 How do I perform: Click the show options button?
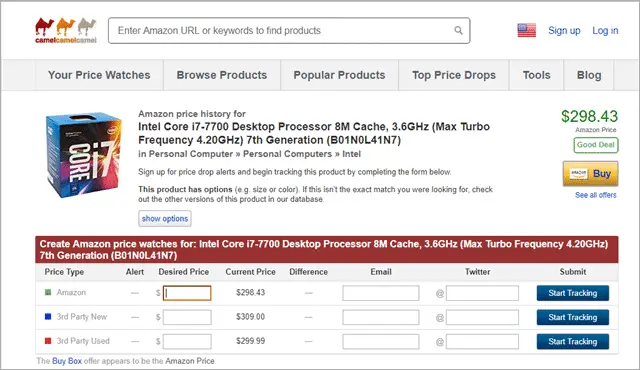[165, 219]
